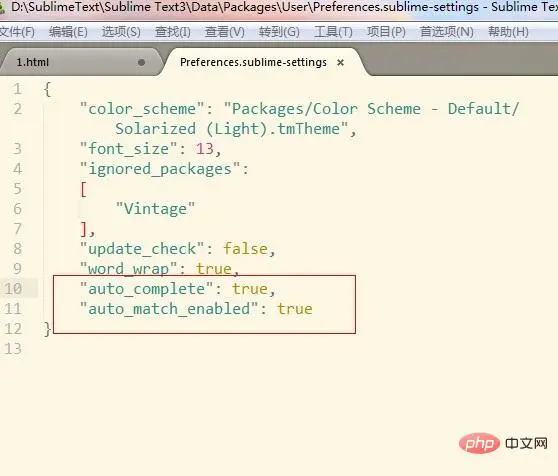This screenshot has height=476, width=558.
Task: Open the 查找(I) menu
Action: click(173, 32)
